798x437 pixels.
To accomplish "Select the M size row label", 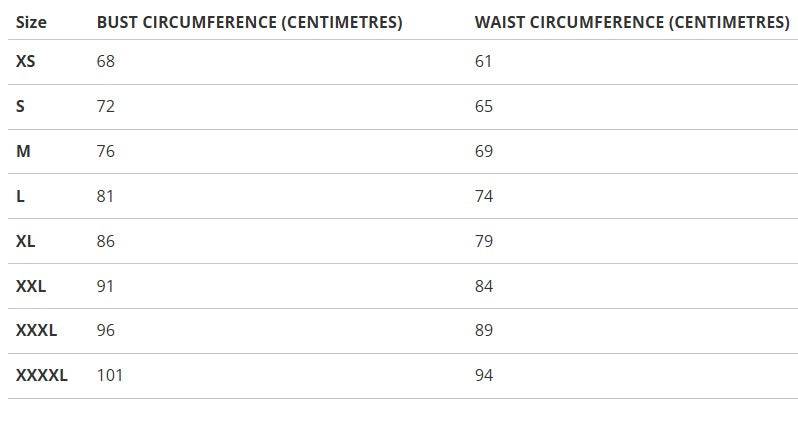I will (23, 151).
